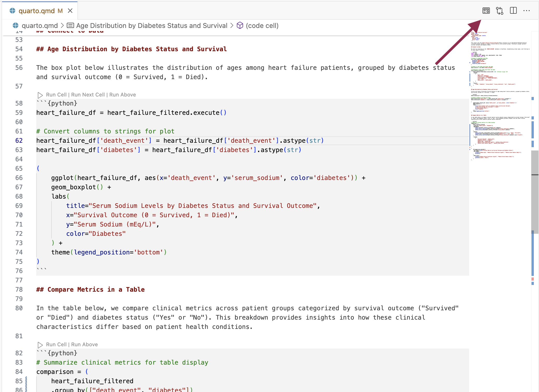This screenshot has width=539, height=392.
Task: Click the run triangle icon above line 58
Action: (x=40, y=95)
